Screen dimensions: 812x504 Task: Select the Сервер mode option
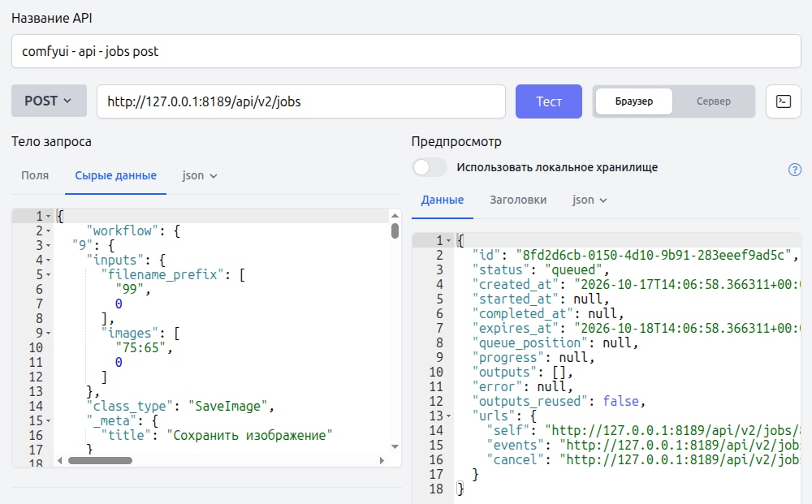click(x=713, y=101)
